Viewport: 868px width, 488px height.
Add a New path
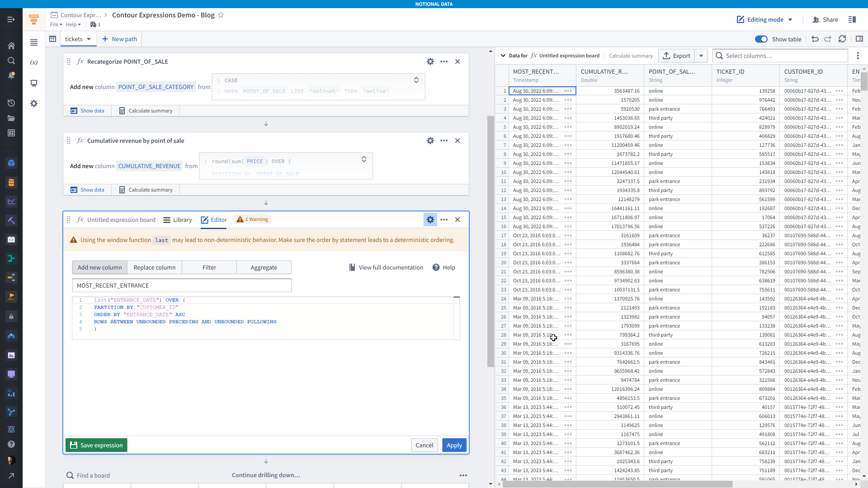(119, 39)
